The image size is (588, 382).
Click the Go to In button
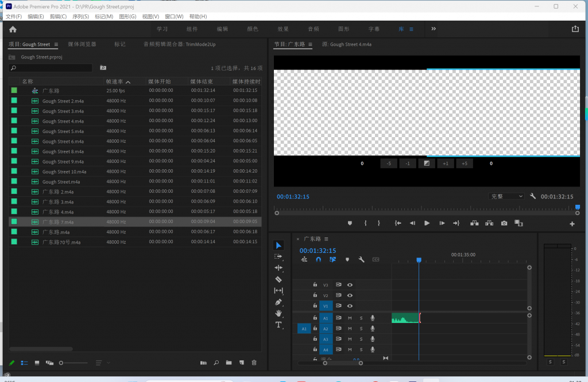(398, 223)
